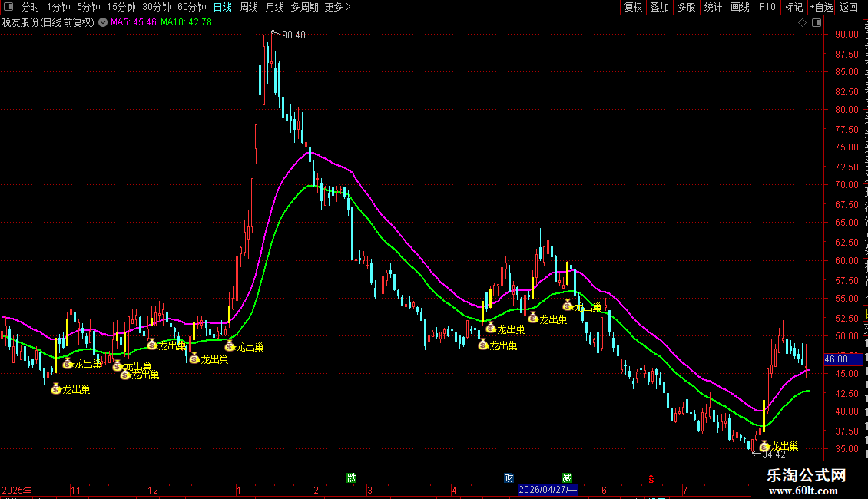
Task: Open the dropdown circle next to 税友股份 title
Action: pos(103,22)
